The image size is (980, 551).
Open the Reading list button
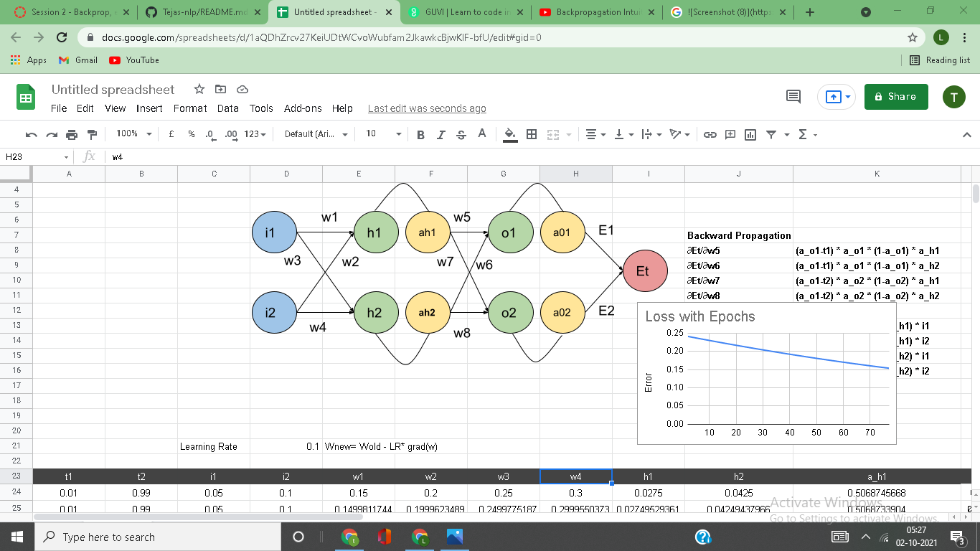tap(940, 60)
